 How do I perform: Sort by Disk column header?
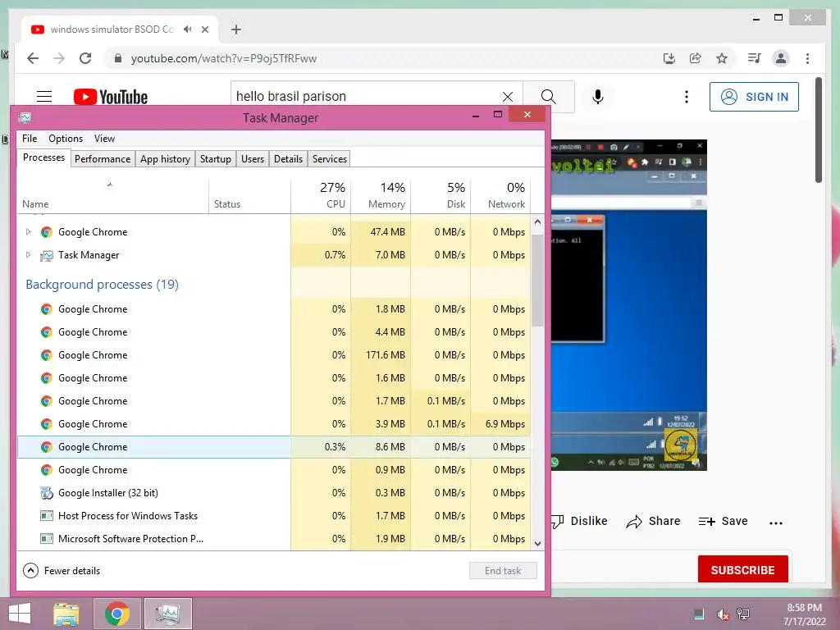pos(441,195)
